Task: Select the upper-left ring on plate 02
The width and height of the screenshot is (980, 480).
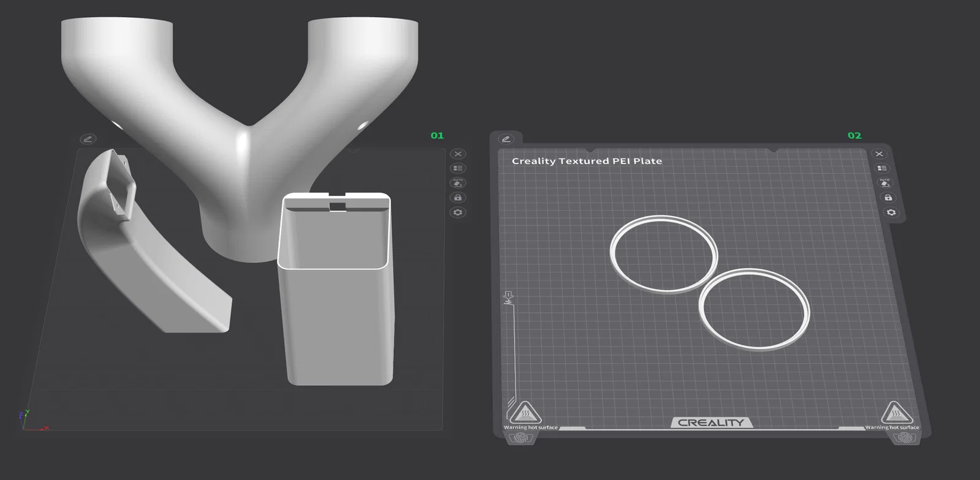Action: coord(663,253)
